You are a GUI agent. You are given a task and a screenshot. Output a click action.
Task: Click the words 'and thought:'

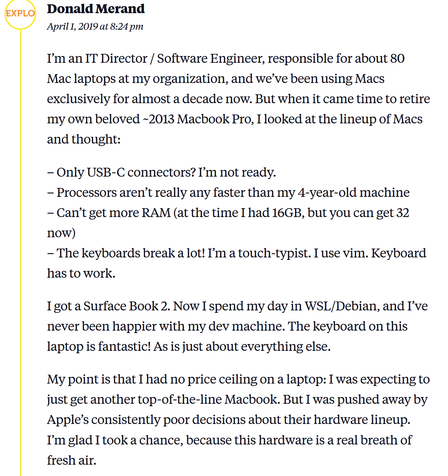[84, 139]
